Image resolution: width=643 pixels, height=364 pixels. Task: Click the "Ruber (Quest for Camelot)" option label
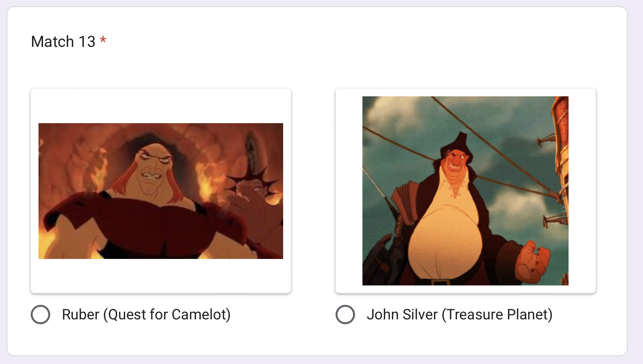click(x=146, y=315)
